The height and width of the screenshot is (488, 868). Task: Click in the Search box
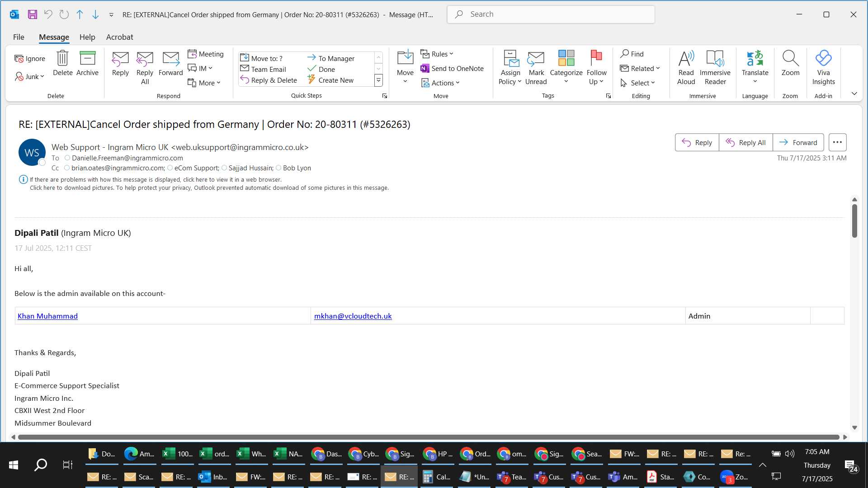click(x=551, y=14)
